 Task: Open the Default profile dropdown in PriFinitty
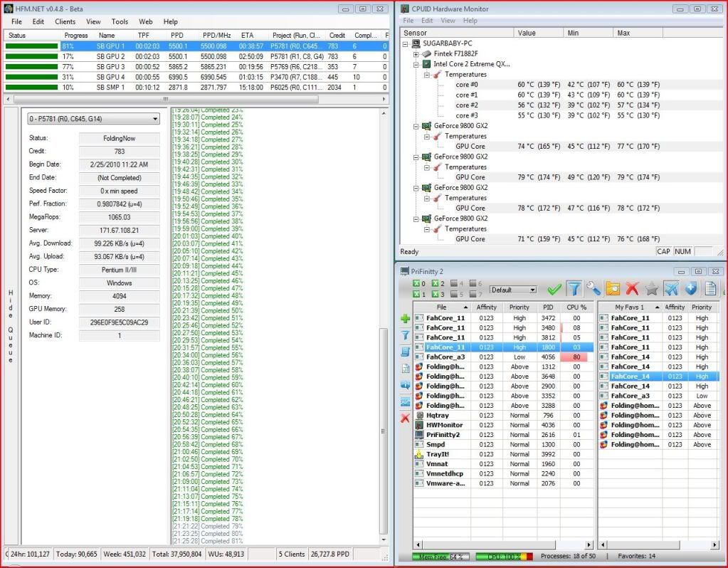[513, 290]
